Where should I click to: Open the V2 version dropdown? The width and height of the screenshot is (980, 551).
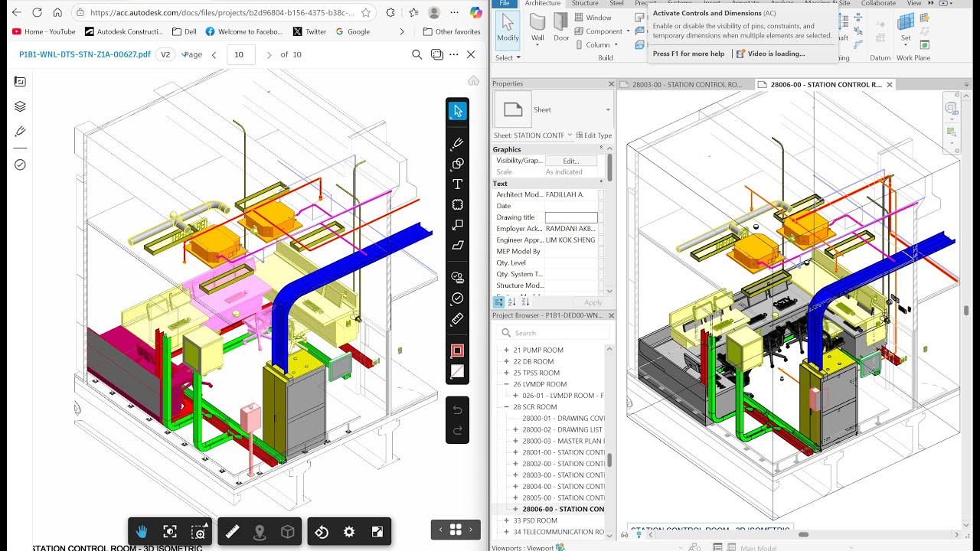165,54
